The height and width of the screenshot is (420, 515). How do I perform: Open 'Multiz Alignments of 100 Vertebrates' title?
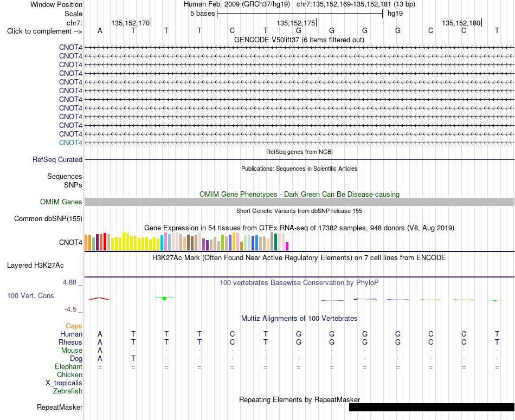pos(299,319)
